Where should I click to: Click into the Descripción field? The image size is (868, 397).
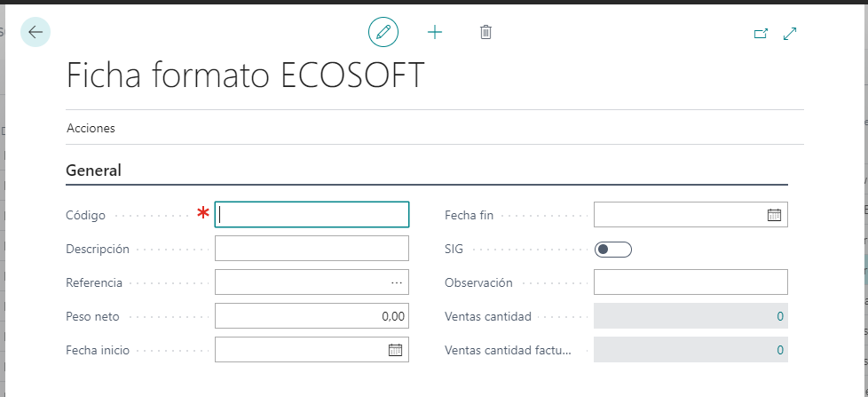point(312,248)
